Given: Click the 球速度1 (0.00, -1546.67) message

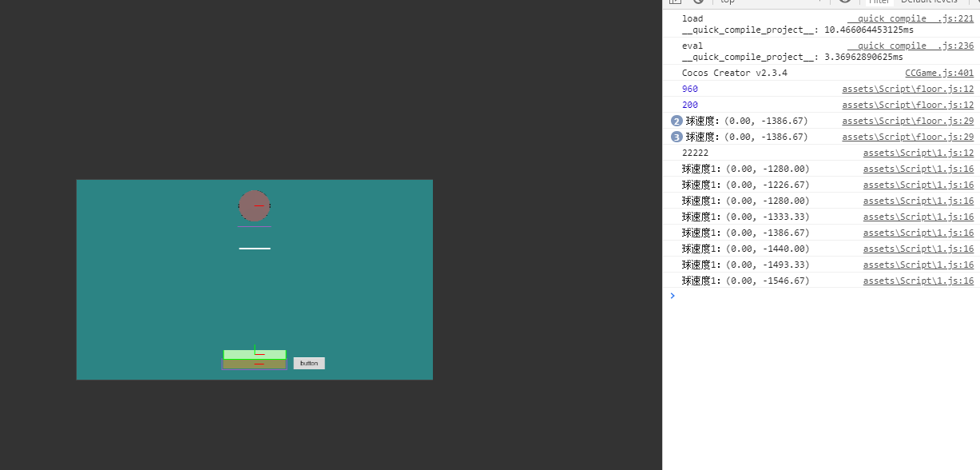Looking at the screenshot, I should (746, 281).
